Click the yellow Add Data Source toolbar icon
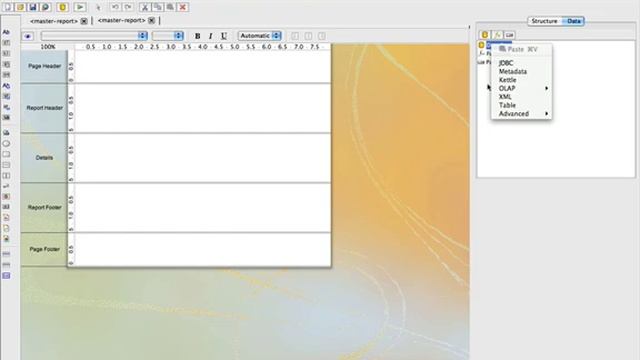Screen dimensions: 640x360 point(63,7)
